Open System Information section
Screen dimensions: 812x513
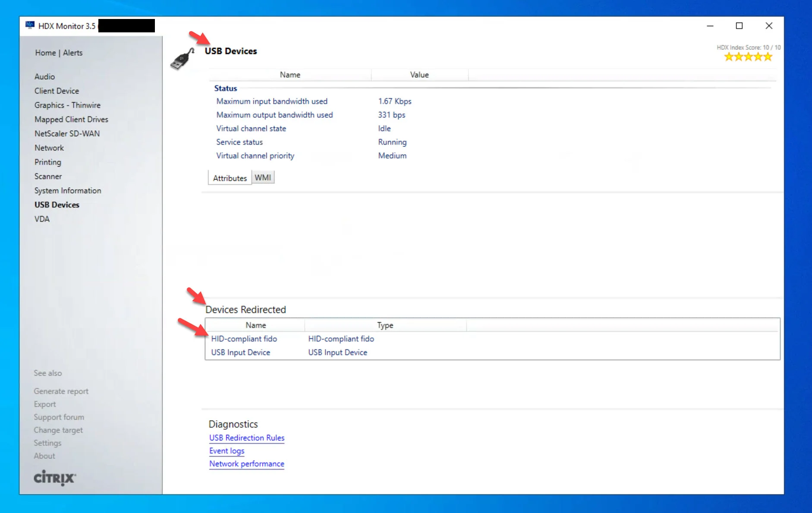click(68, 190)
